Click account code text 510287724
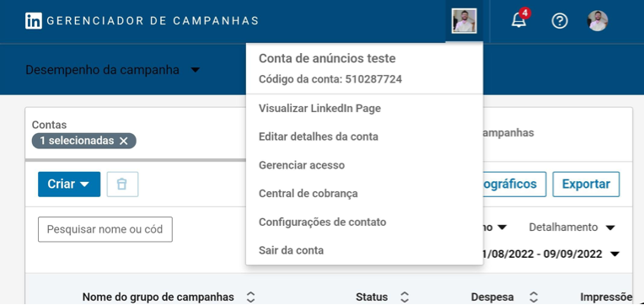 click(373, 79)
